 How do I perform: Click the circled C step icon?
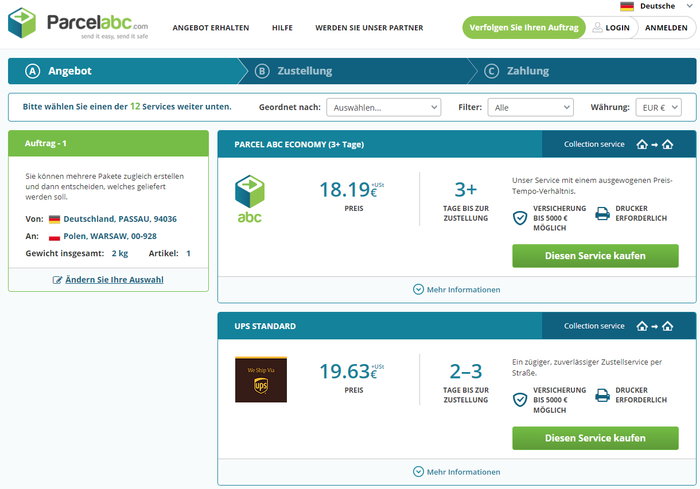tap(492, 71)
